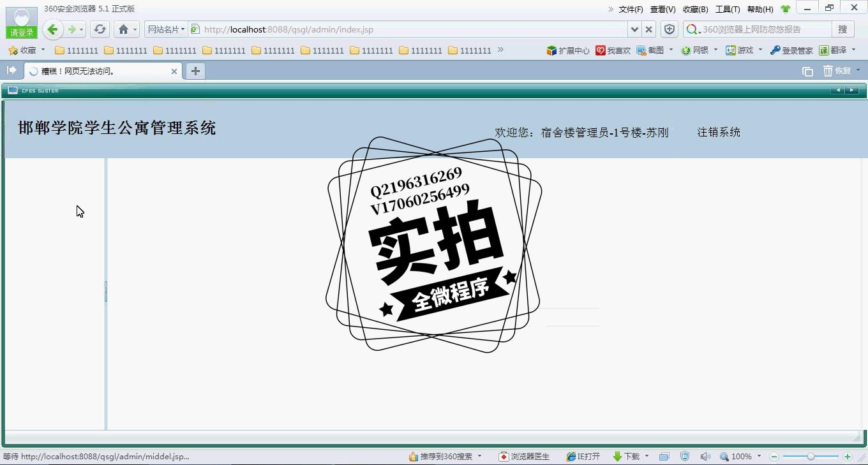868x465 pixels.
Task: Go back with the green back arrow
Action: [53, 29]
